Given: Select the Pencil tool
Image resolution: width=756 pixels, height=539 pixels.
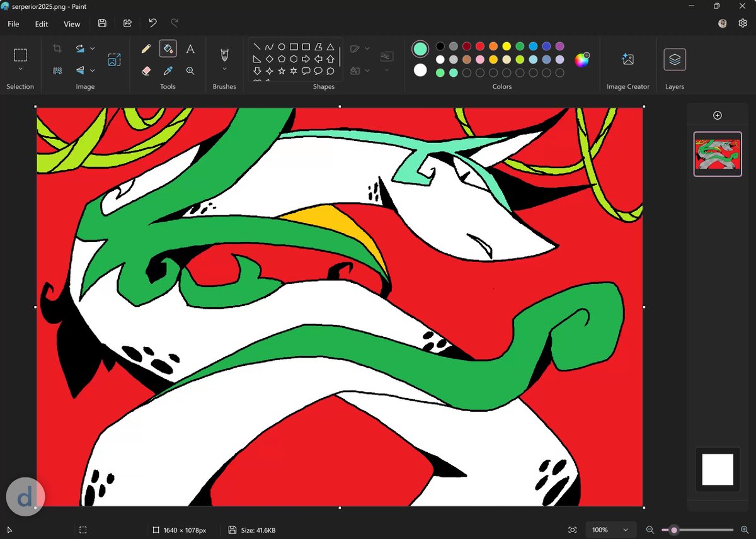Looking at the screenshot, I should pyautogui.click(x=146, y=48).
